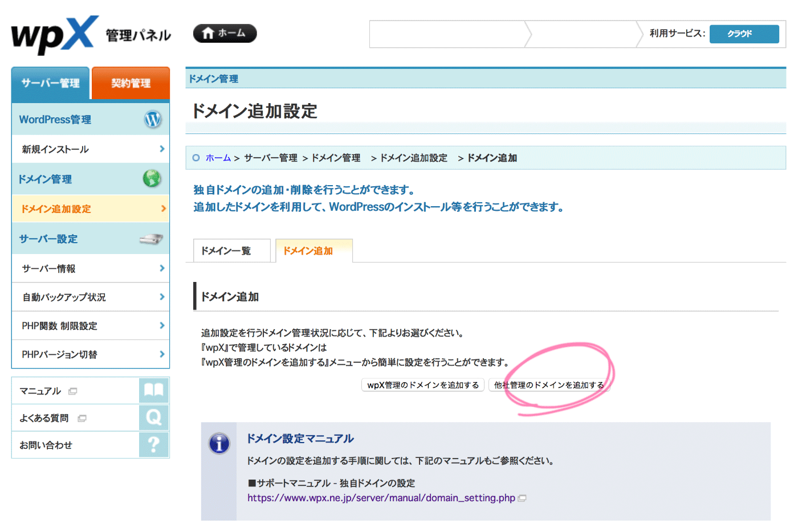Click 他社管理のドメインを追加する button
The height and width of the screenshot is (532, 798).
pos(549,385)
